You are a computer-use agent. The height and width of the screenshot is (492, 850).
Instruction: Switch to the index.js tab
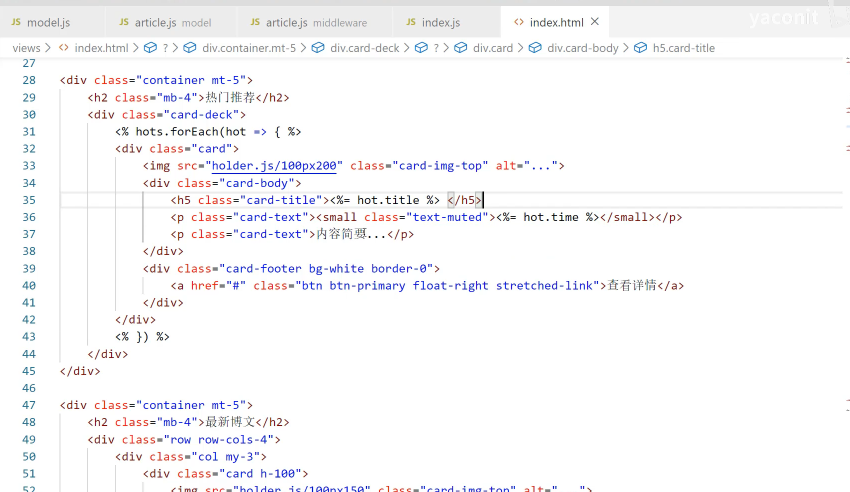(440, 22)
